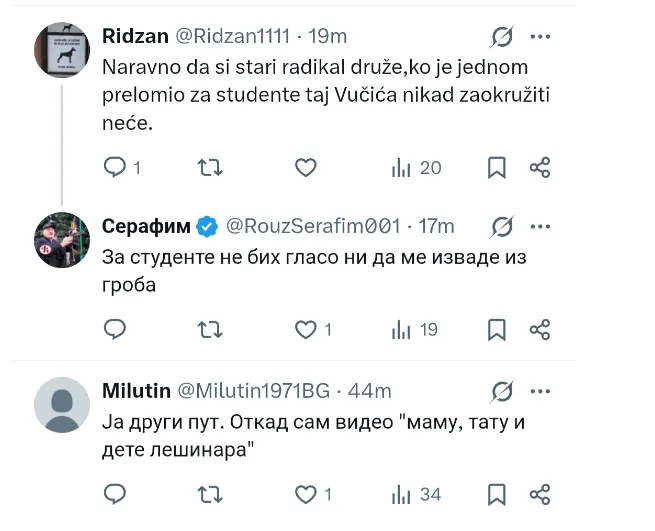Click Milutin's default avatar

click(62, 405)
